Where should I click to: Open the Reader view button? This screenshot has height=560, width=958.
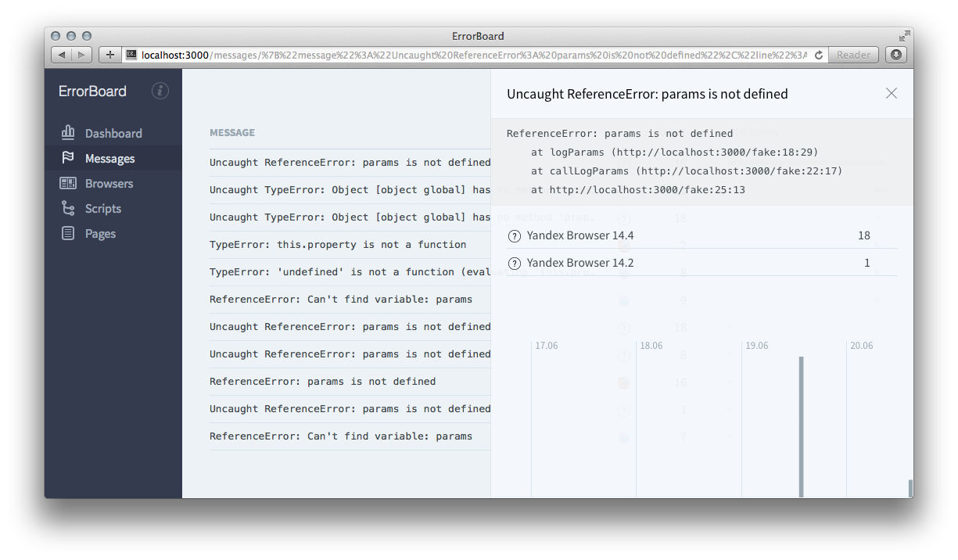pos(853,55)
